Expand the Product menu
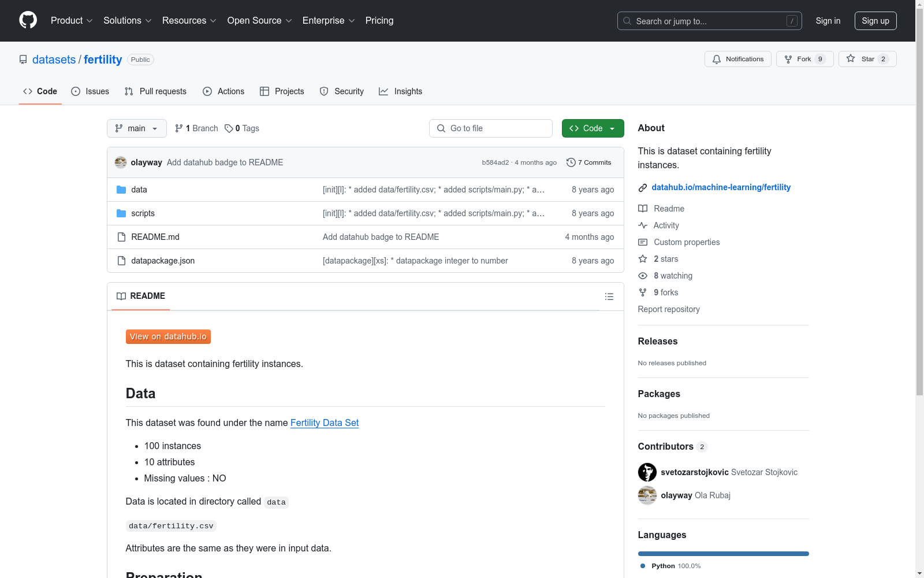 coord(72,20)
